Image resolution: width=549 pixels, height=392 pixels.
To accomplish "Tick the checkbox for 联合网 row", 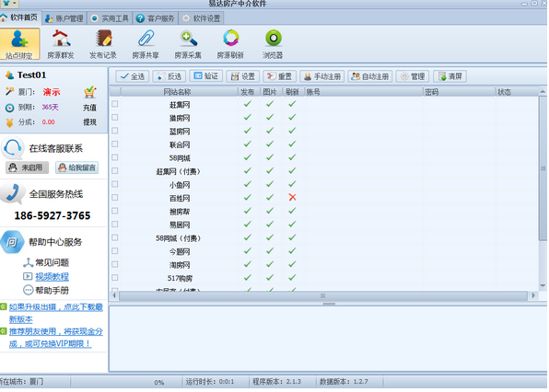I will click(115, 144).
